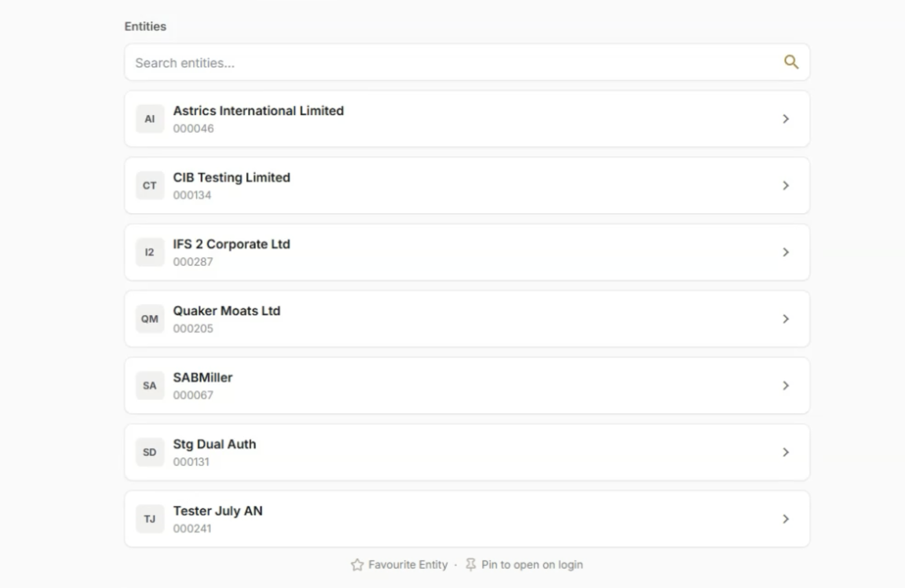Click the pin icon in footer
905x588 pixels.
[471, 565]
